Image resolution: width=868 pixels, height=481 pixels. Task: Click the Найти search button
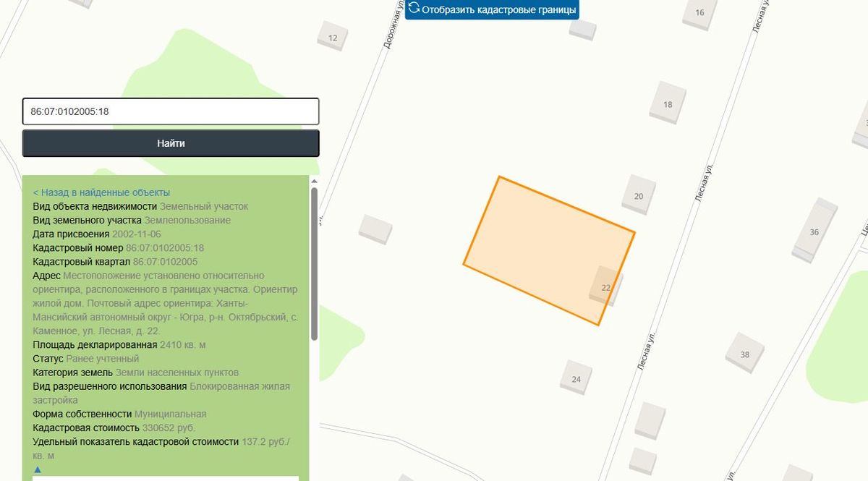click(x=171, y=143)
